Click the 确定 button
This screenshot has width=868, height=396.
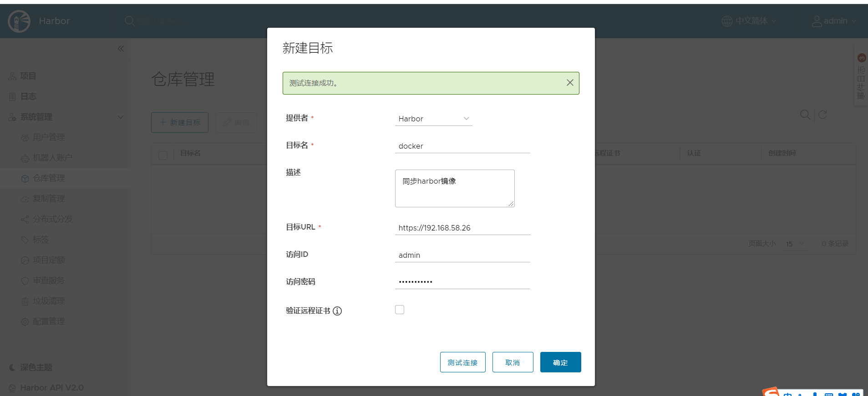pos(560,362)
